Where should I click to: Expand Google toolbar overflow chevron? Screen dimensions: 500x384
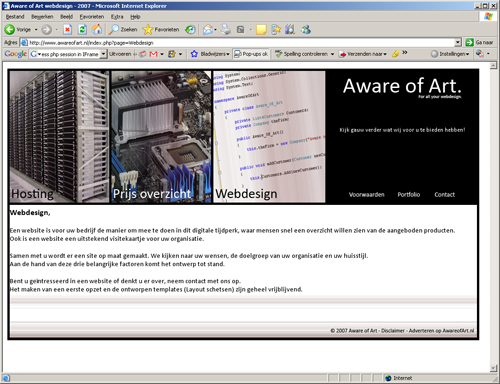[405, 53]
